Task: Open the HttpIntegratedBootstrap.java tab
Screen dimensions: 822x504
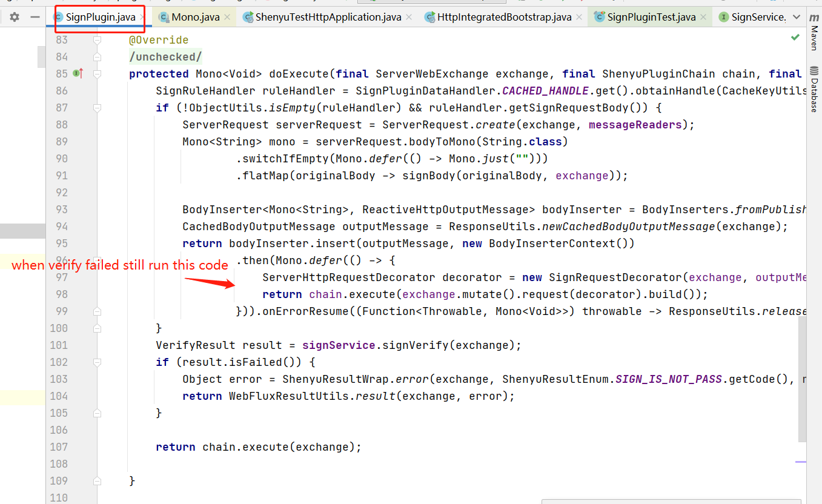Action: click(504, 17)
